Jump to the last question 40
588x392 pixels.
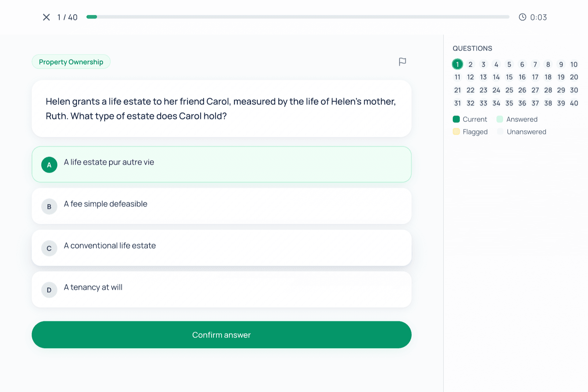click(x=574, y=103)
